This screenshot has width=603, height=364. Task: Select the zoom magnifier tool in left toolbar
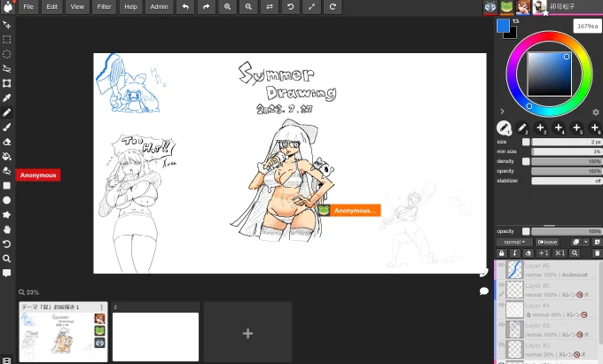6,259
